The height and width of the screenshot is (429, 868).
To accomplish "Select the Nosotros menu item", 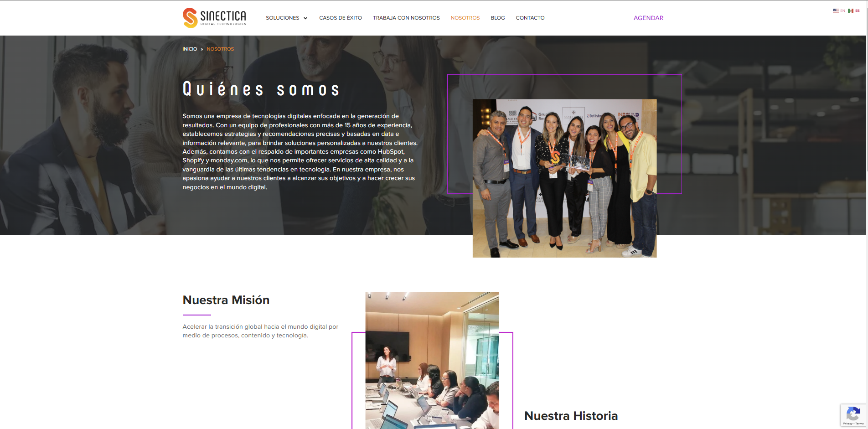I will coord(465,18).
